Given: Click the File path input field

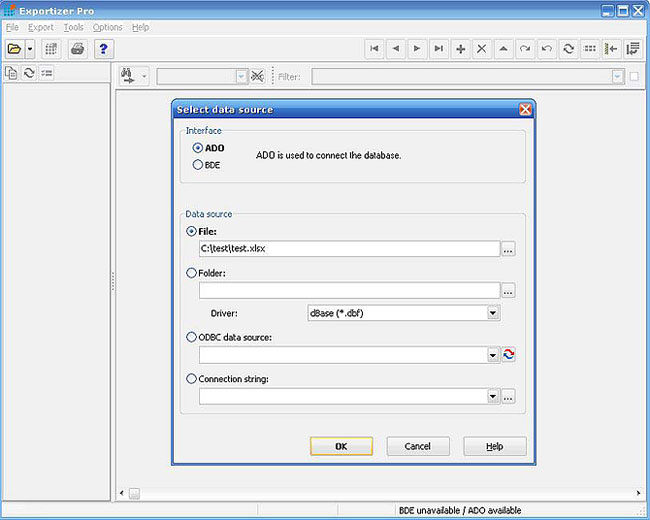Looking at the screenshot, I should pyautogui.click(x=348, y=249).
